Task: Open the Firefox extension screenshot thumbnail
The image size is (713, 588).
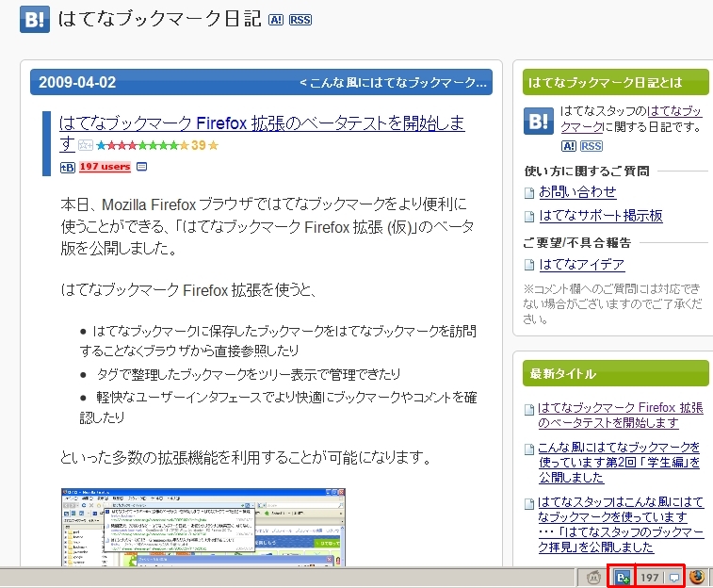Action: [x=203, y=527]
